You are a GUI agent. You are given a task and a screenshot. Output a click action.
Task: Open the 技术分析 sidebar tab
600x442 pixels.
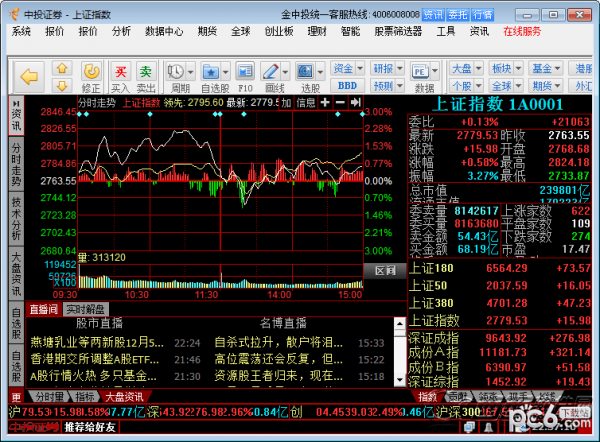click(x=16, y=219)
